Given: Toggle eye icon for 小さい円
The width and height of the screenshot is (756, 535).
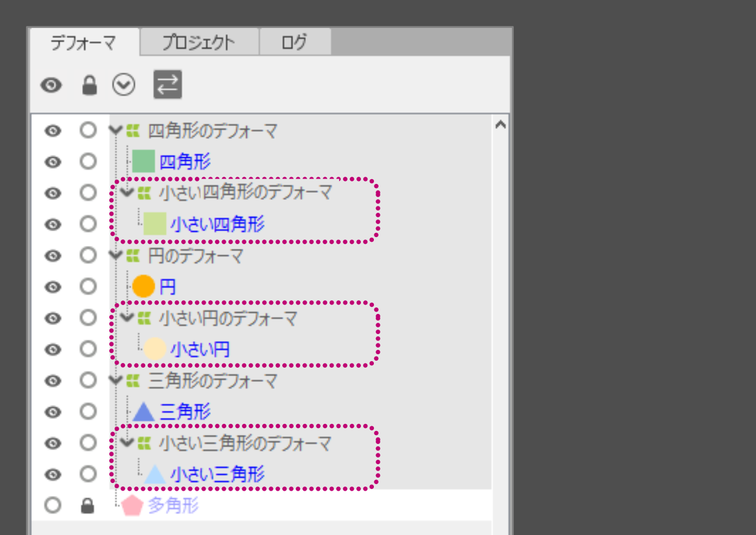Looking at the screenshot, I should pyautogui.click(x=53, y=349).
